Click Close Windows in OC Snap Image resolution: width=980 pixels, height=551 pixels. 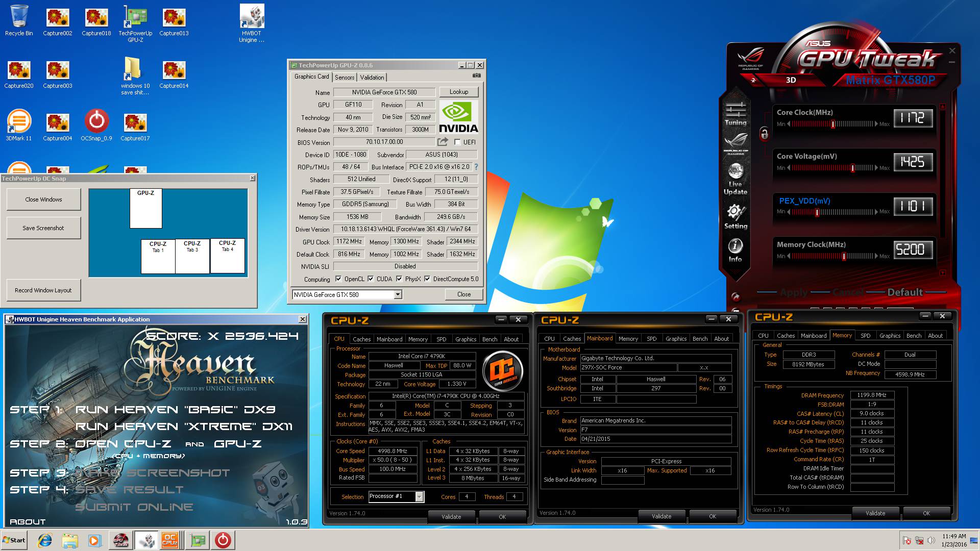click(43, 199)
